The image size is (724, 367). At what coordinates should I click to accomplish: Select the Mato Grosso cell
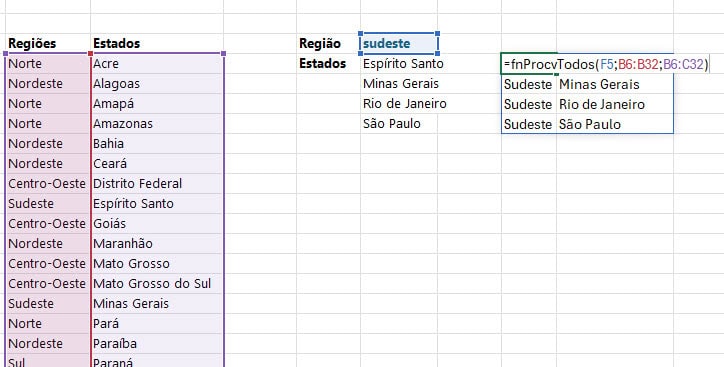click(157, 264)
